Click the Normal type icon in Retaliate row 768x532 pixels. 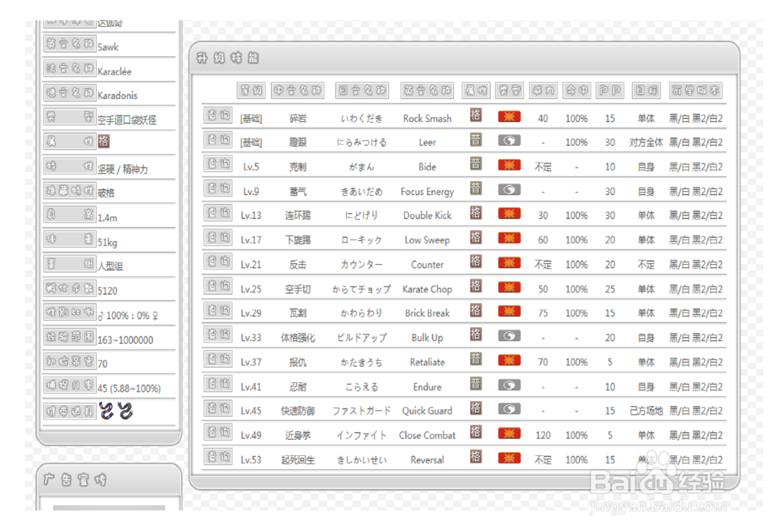(475, 360)
